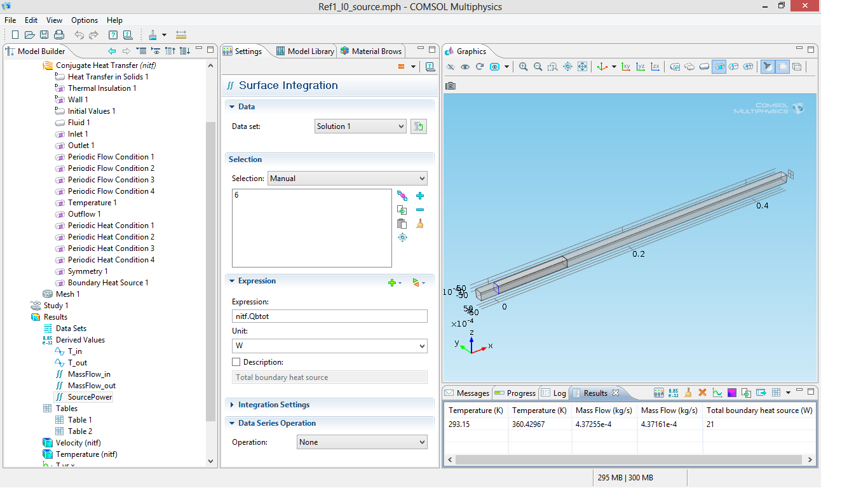The height and width of the screenshot is (488, 868).
Task: Click the Save icon in main toolbar
Action: coord(44,35)
